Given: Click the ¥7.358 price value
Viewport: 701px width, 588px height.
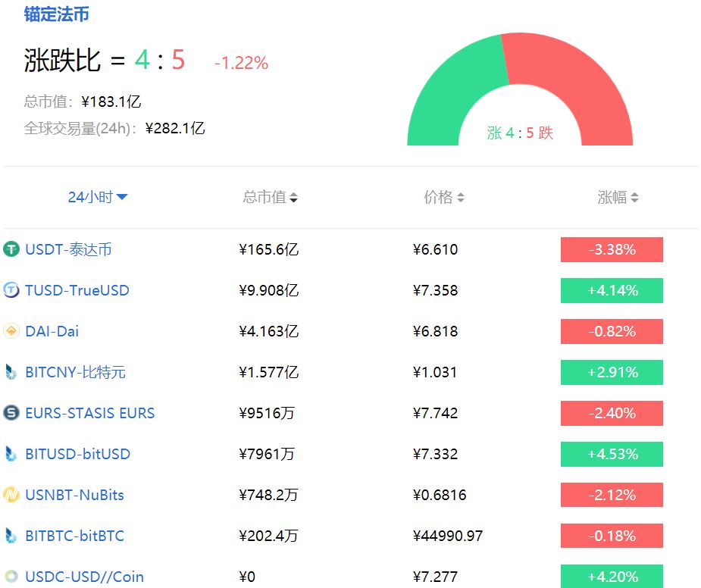Looking at the screenshot, I should 436,290.
